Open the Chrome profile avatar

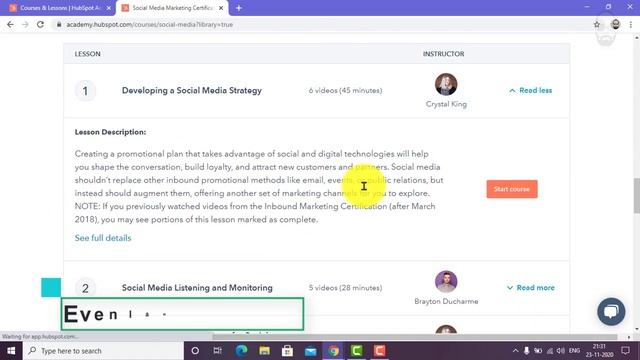click(616, 24)
